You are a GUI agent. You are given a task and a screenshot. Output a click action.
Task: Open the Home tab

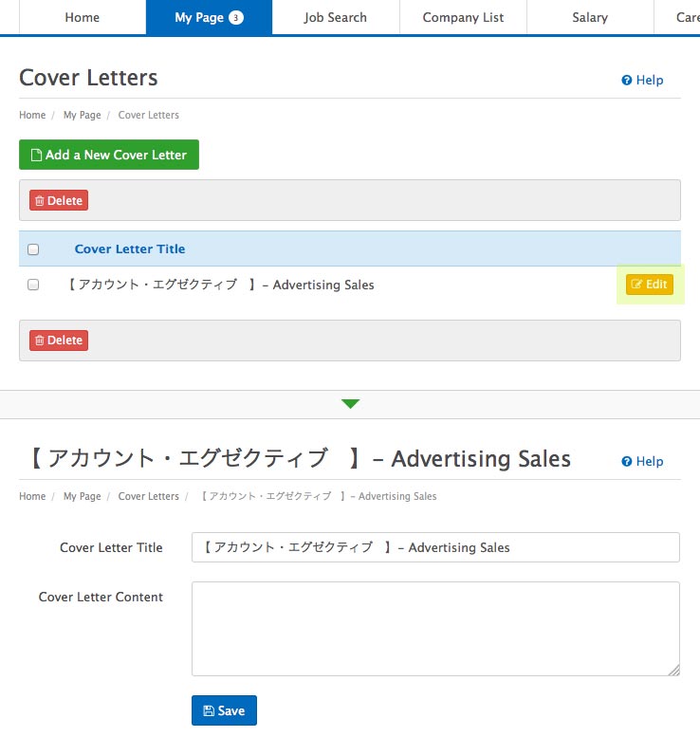[82, 17]
